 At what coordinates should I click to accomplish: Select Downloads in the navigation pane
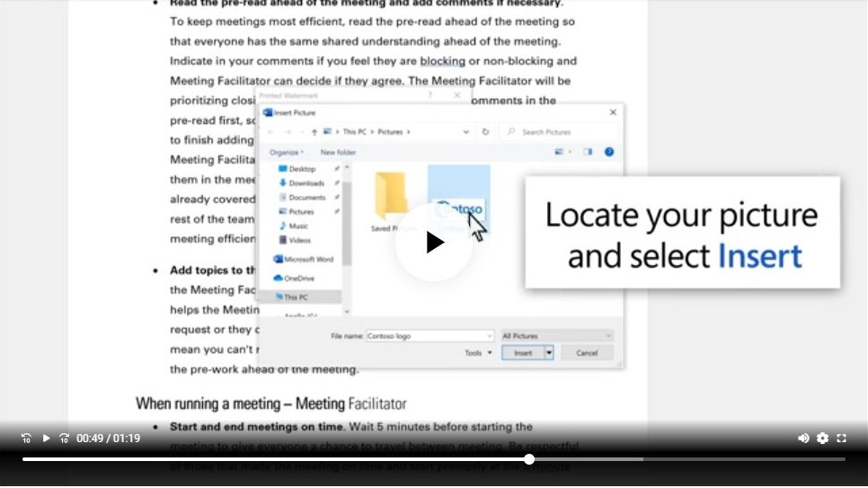306,183
